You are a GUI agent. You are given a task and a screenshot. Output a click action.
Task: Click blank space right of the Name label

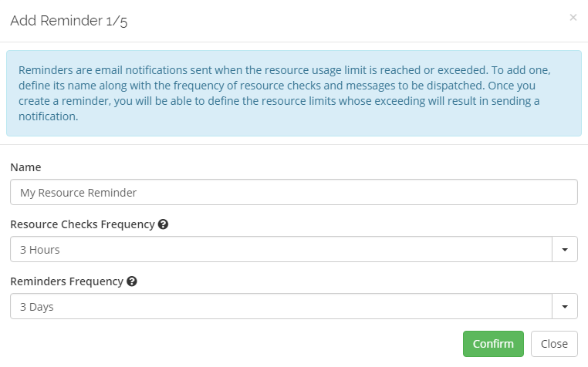pos(309,167)
